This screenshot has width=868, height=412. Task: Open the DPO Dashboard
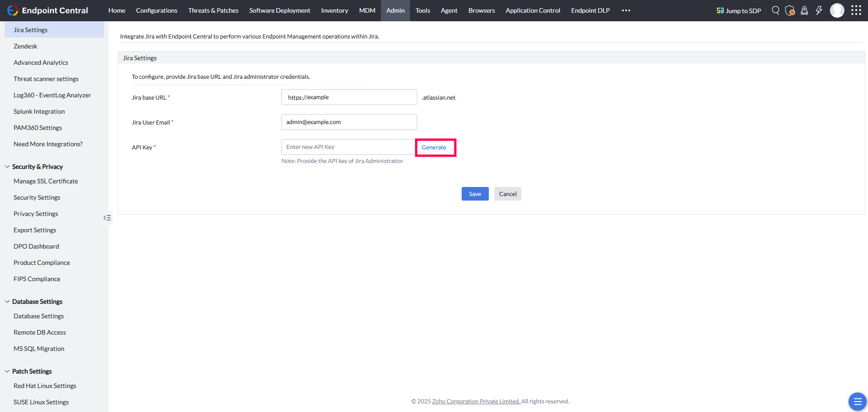(36, 246)
